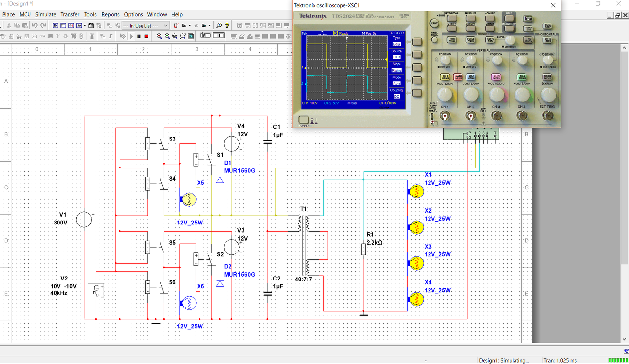The height and width of the screenshot is (364, 629).
Task: Click the zoom in magnifier icon
Action: pos(159,36)
